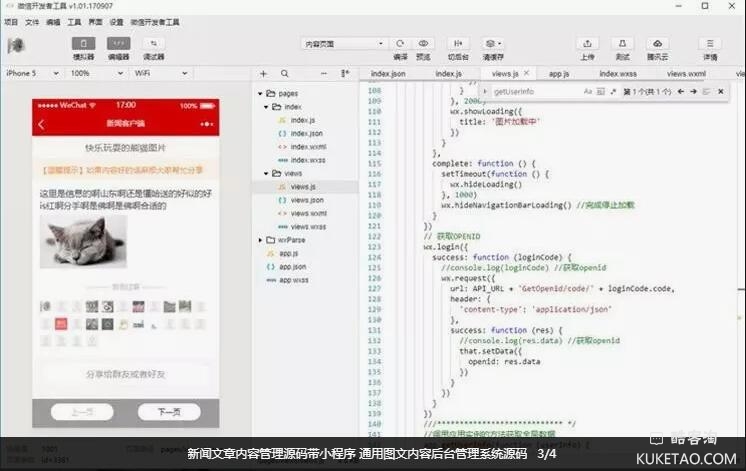The height and width of the screenshot is (471, 746).
Task: Open index.wxss in the file tree
Action: (308, 160)
